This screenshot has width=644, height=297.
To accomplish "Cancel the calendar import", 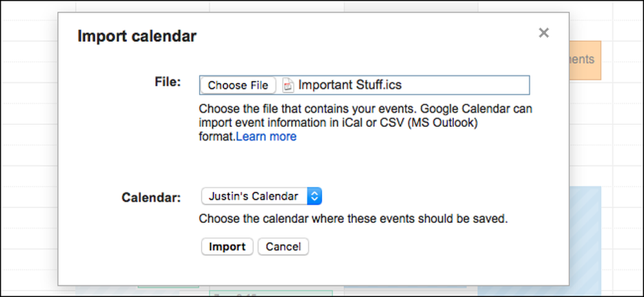I will pos(283,247).
